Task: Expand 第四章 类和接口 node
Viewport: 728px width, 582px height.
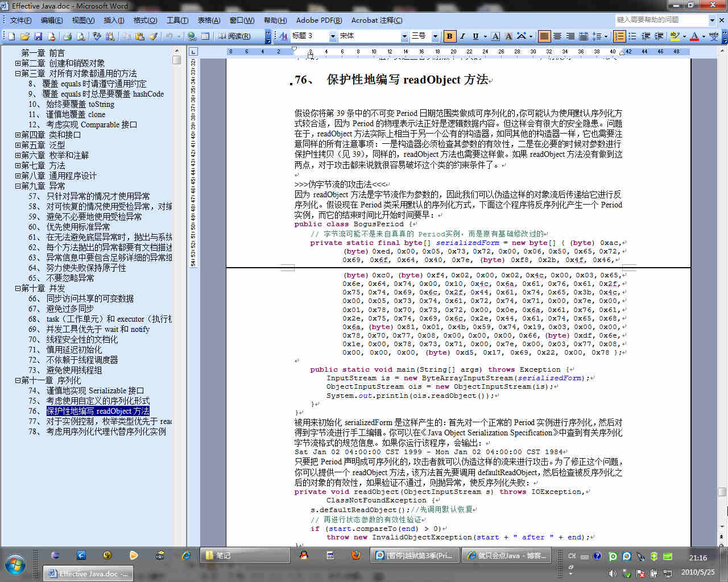Action: (18, 135)
